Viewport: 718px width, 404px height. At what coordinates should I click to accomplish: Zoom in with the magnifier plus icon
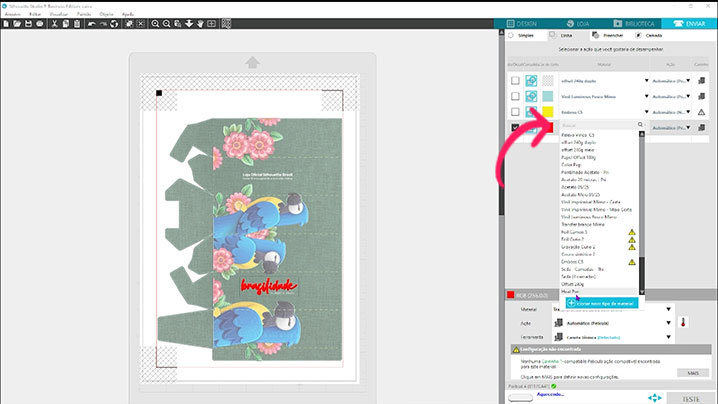[155, 23]
